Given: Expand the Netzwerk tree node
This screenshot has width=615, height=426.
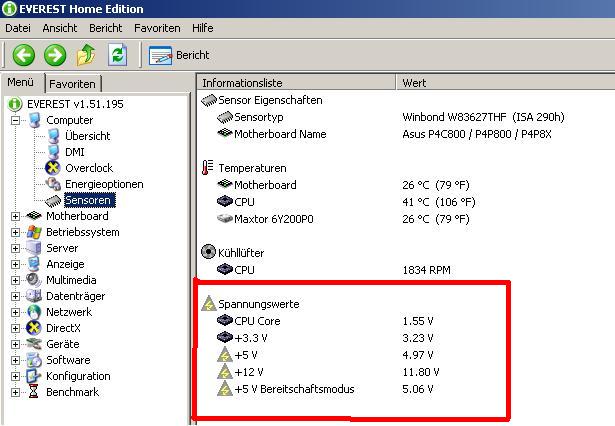Looking at the screenshot, I should pos(15,312).
